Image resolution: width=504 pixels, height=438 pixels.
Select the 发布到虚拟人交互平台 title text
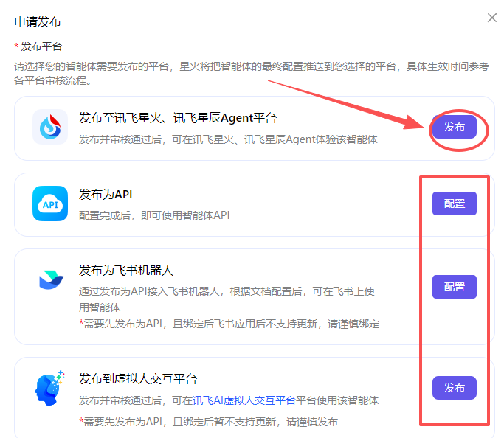(138, 379)
